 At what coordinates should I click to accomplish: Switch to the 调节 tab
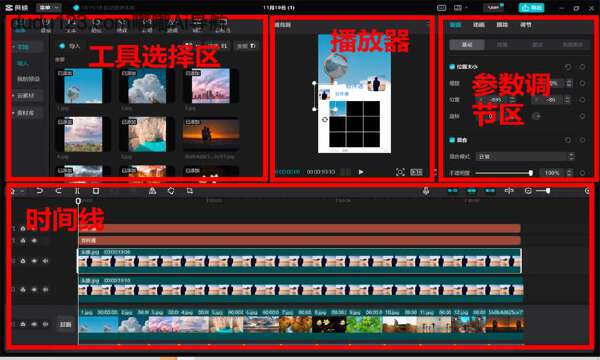[x=526, y=25]
